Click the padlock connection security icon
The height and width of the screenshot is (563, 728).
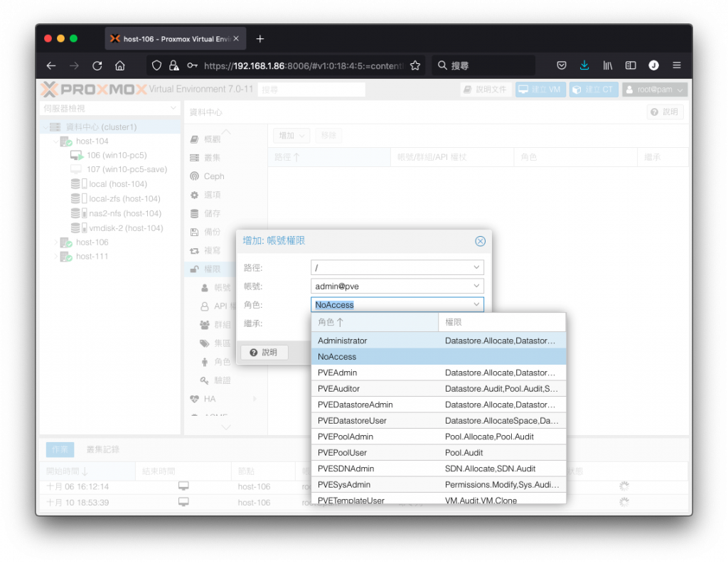point(173,65)
